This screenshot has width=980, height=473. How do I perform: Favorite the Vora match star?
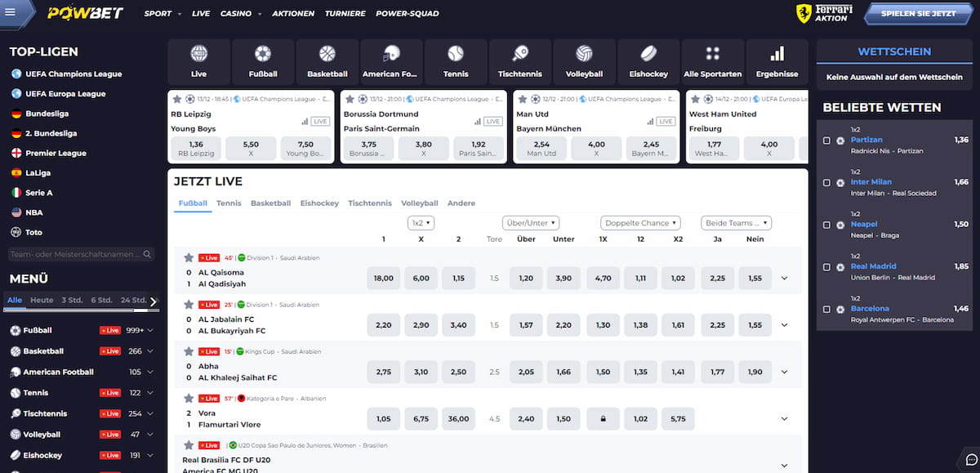pos(189,399)
